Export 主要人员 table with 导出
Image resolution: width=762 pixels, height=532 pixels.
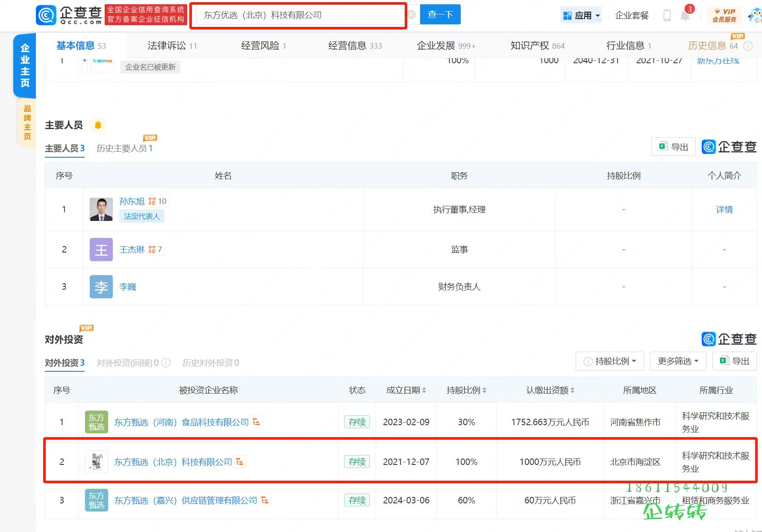point(674,147)
